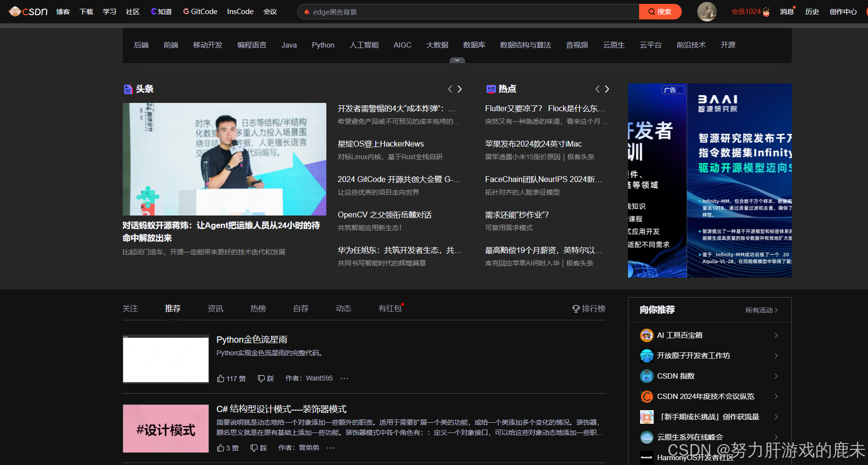Open CSDN 2024年度技术会议纵览 icon
The image size is (868, 465).
[x=647, y=397]
